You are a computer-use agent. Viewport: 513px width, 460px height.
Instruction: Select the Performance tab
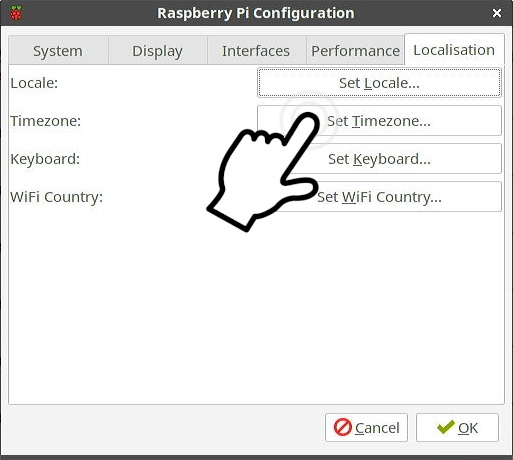click(355, 51)
